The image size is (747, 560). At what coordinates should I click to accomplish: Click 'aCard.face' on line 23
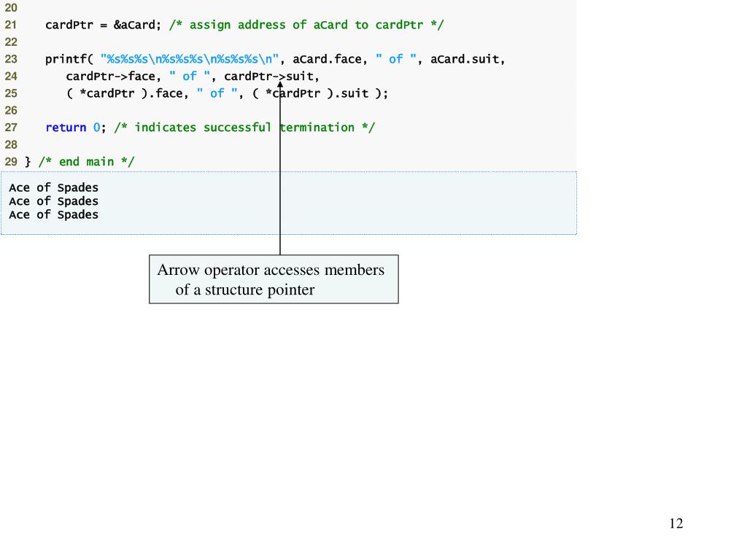[x=327, y=59]
